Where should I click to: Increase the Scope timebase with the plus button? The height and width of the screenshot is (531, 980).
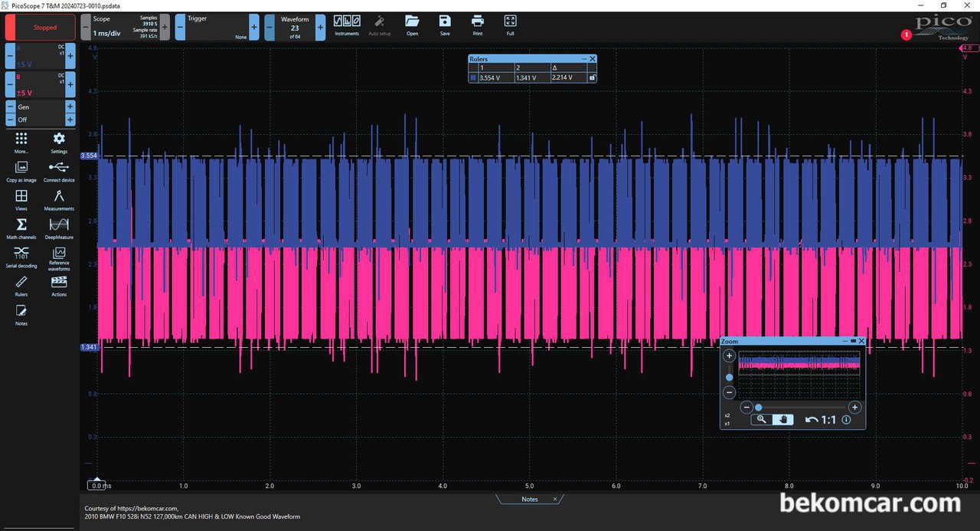165,27
